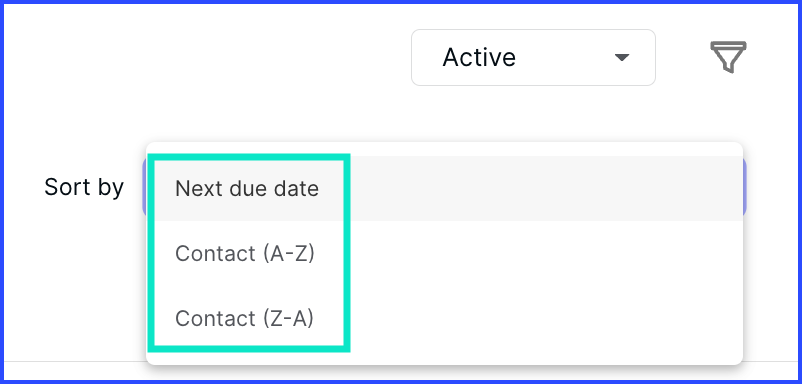Click the highlighted Next due date row
Viewport: 802px width, 384px height.
(444, 189)
